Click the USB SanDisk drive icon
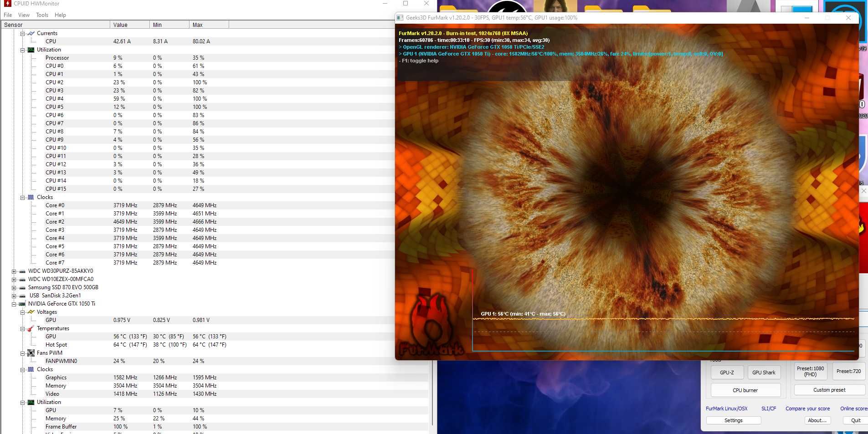868x434 pixels. click(22, 296)
